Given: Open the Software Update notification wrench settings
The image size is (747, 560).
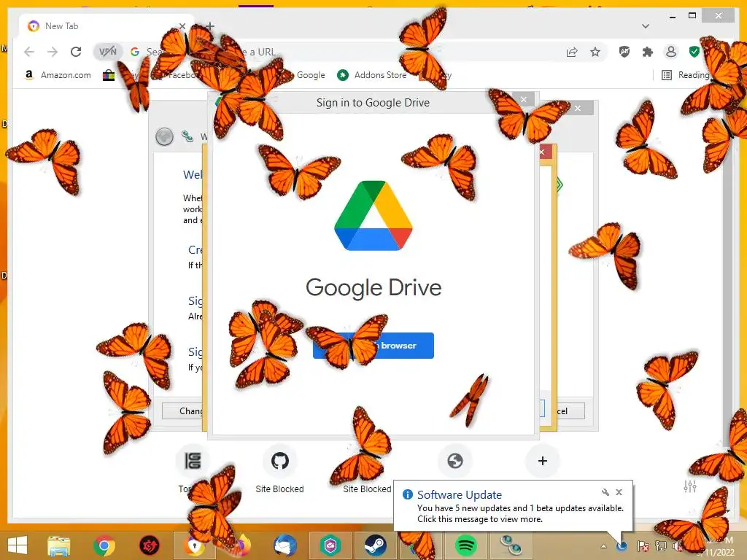Looking at the screenshot, I should 605,492.
